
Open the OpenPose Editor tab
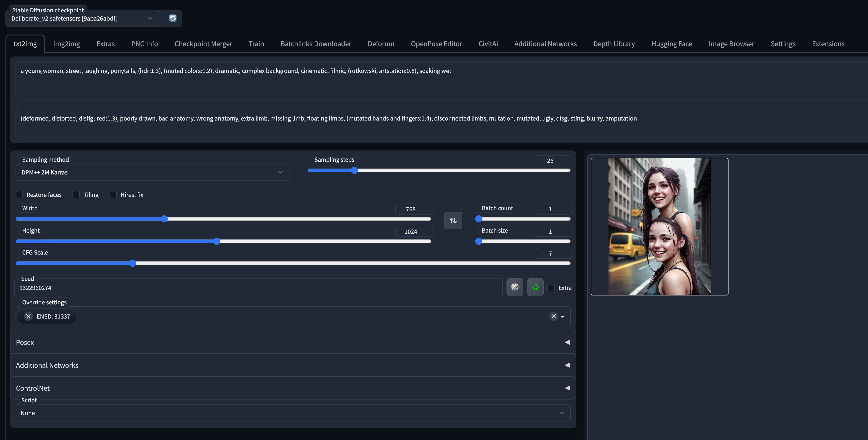[436, 44]
